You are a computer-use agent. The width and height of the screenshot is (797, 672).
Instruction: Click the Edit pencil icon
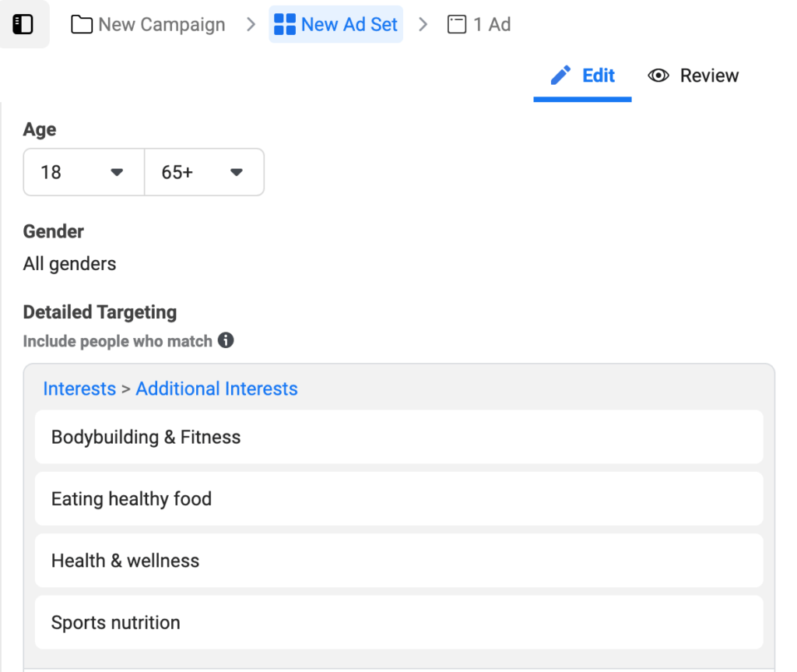[560, 76]
